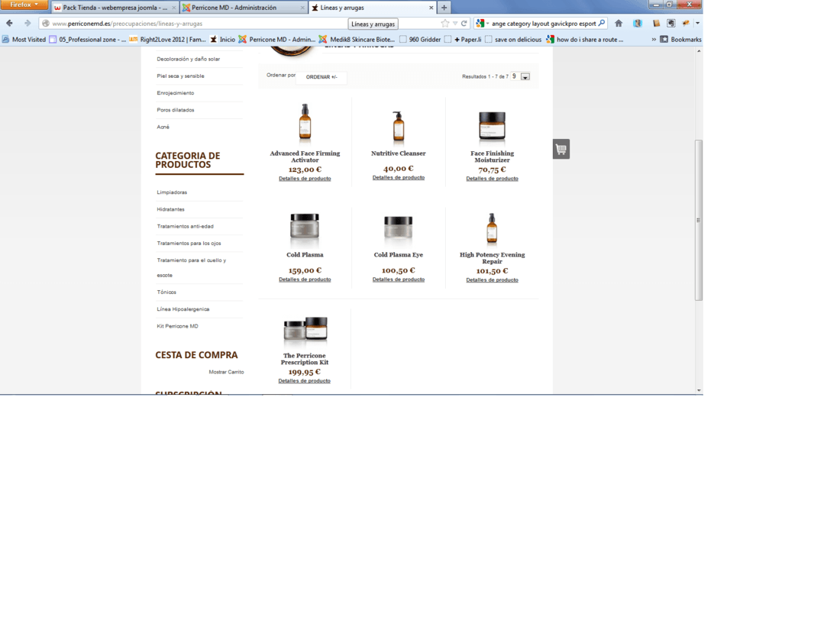Click Perricone Prescription Kit image
Image resolution: width=840 pixels, height=630 pixels.
[305, 329]
